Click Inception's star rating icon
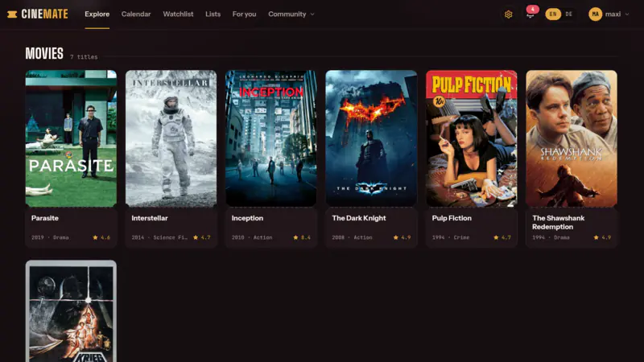The image size is (644, 362). (x=295, y=237)
